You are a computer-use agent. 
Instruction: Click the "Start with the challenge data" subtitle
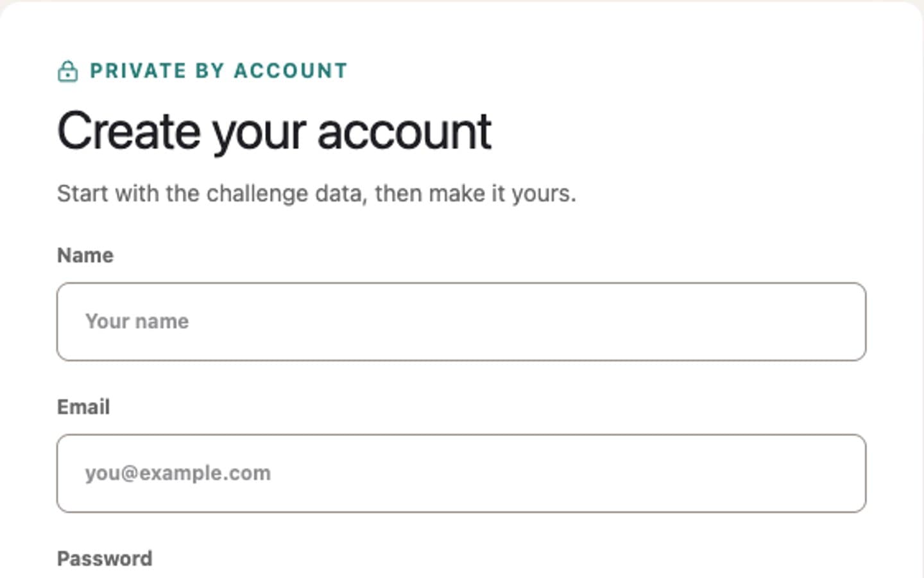[x=316, y=193]
